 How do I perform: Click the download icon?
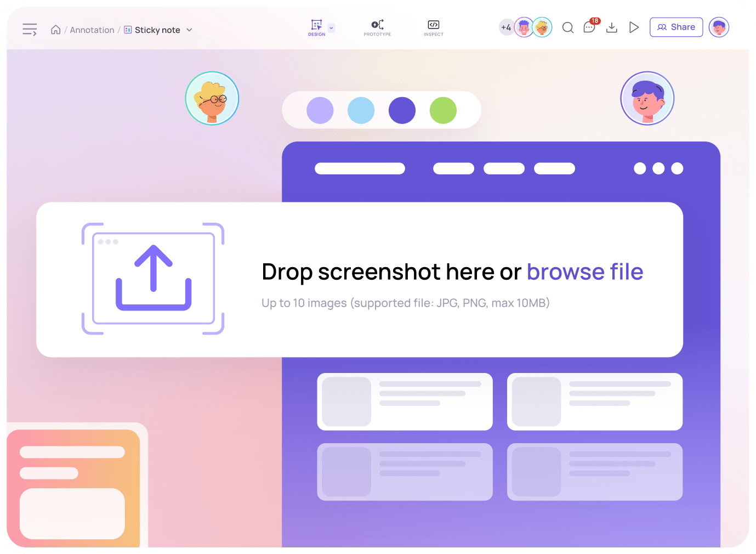[612, 27]
